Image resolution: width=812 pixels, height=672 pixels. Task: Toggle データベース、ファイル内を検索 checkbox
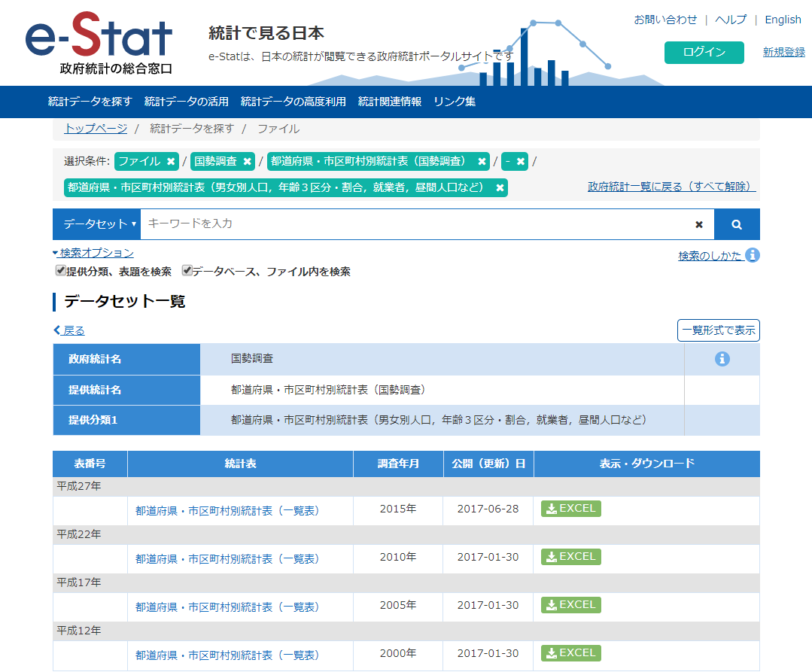pos(187,271)
